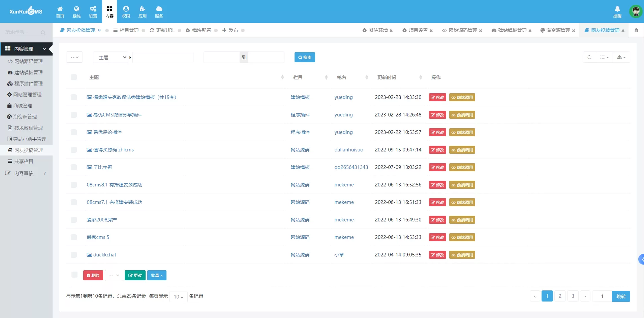The height and width of the screenshot is (318, 644).
Task: Click 修改 button for 子比主题 row
Action: [x=437, y=167]
